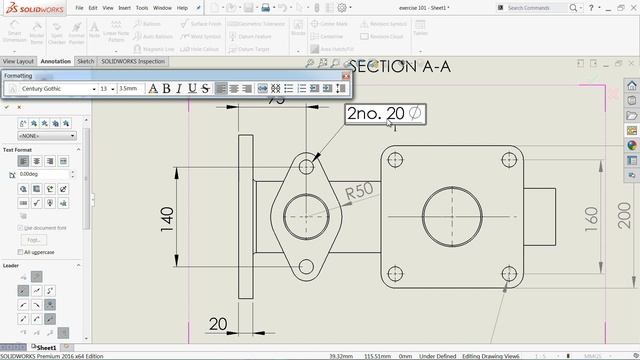Collapse the Leader section
Viewport: 640px width, 360px height.
click(78, 265)
